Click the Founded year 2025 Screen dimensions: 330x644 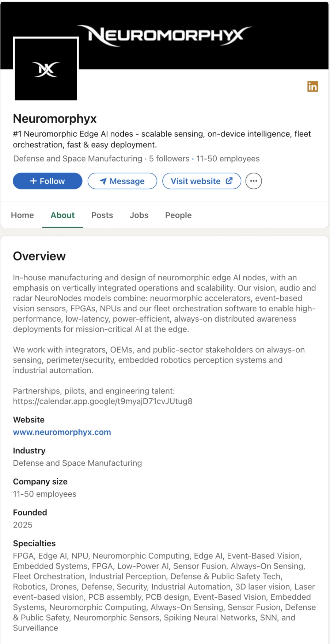click(x=23, y=525)
